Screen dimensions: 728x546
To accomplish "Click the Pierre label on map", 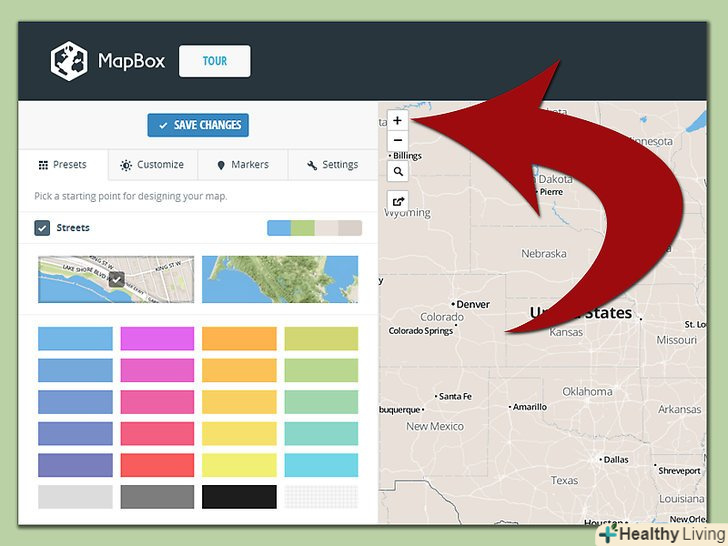I will click(551, 192).
